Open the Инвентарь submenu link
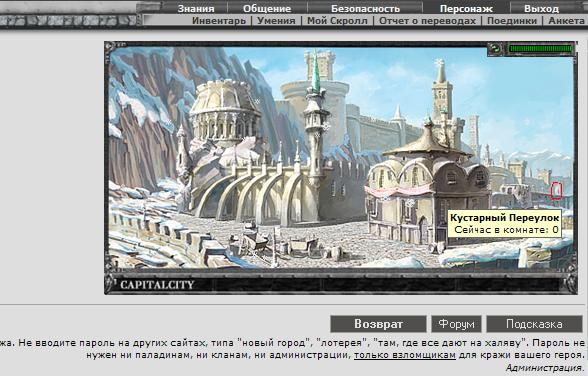This screenshot has width=588, height=376. coord(219,21)
